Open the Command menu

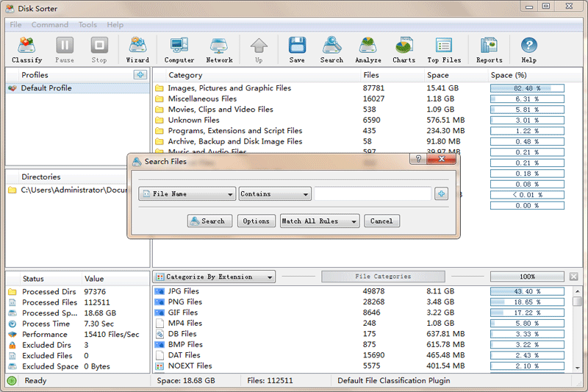point(50,25)
